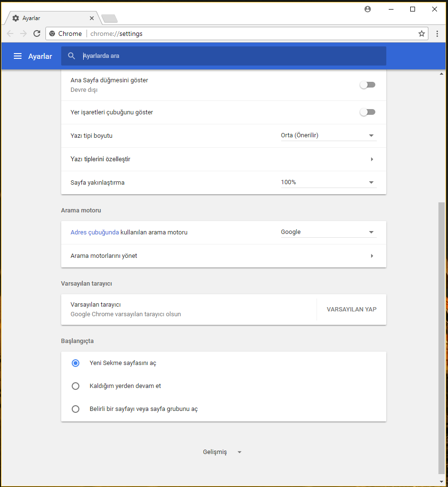Screen dimensions: 448x487
Task: Click the Chrome site info icon
Action: pos(52,33)
